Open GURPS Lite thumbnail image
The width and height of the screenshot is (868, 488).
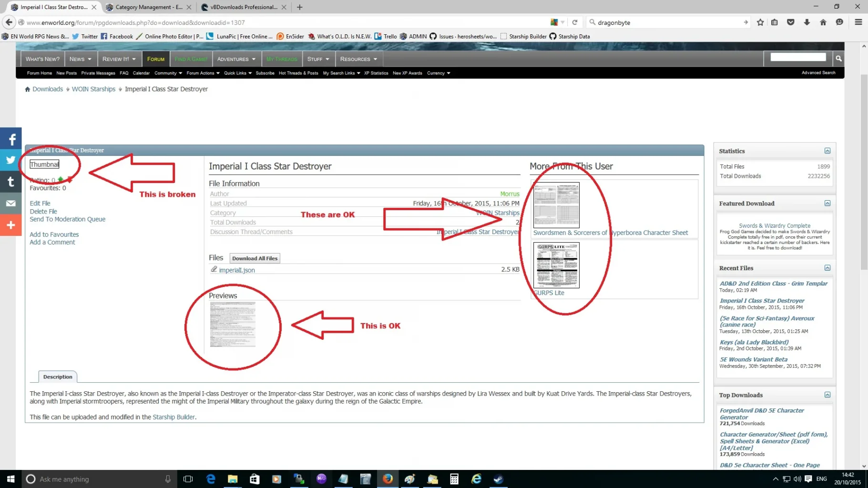(x=556, y=265)
